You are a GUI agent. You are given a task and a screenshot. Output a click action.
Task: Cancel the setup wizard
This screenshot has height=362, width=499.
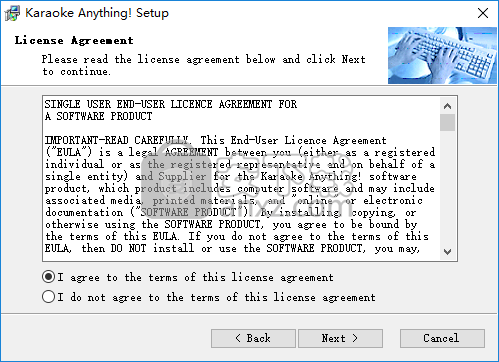tap(442, 338)
